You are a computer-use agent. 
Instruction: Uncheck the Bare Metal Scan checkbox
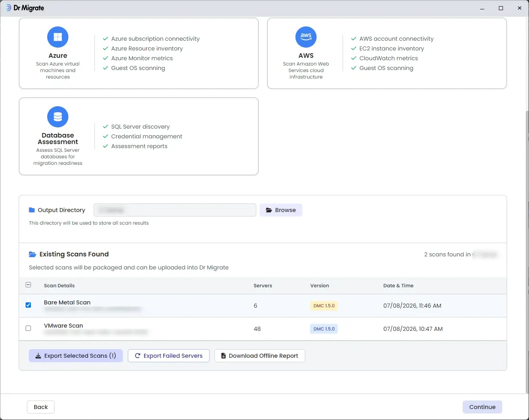point(28,305)
